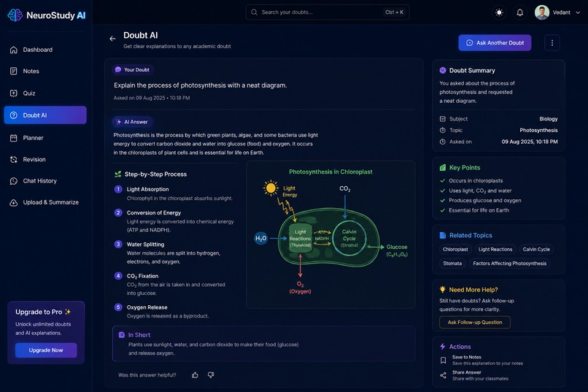Click 'Produces glucose and oxygen' key point

click(485, 201)
